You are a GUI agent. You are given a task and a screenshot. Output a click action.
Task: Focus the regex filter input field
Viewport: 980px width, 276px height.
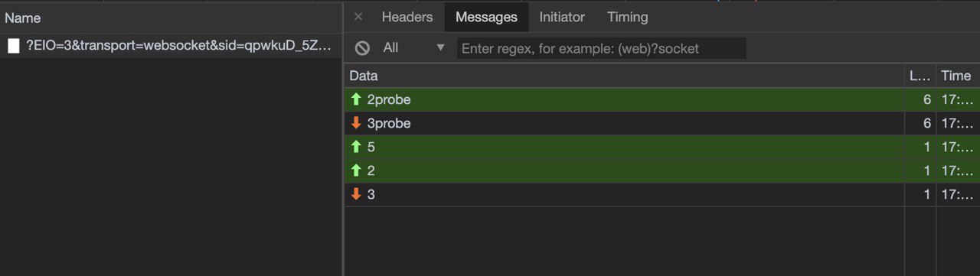602,48
